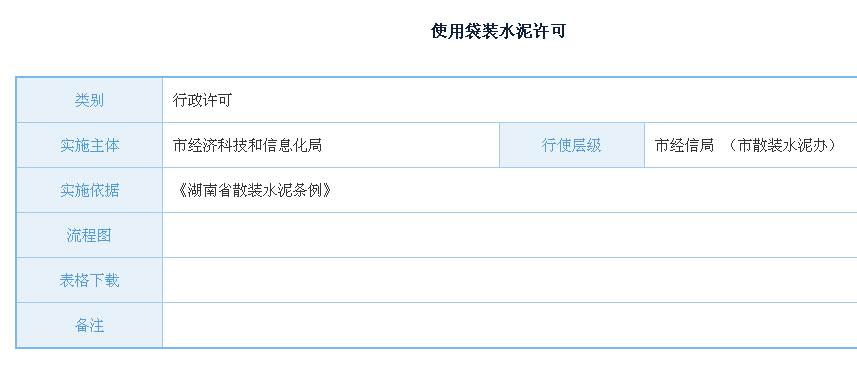857x368 pixels.
Task: Select the 备注 label cell
Action: [x=89, y=325]
